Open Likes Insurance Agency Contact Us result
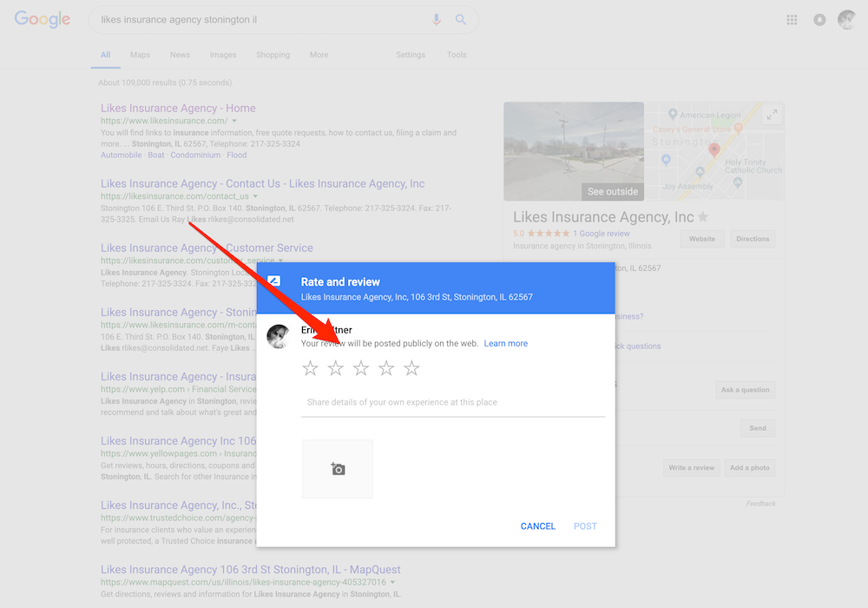Image resolution: width=868 pixels, height=608 pixels. point(262,184)
